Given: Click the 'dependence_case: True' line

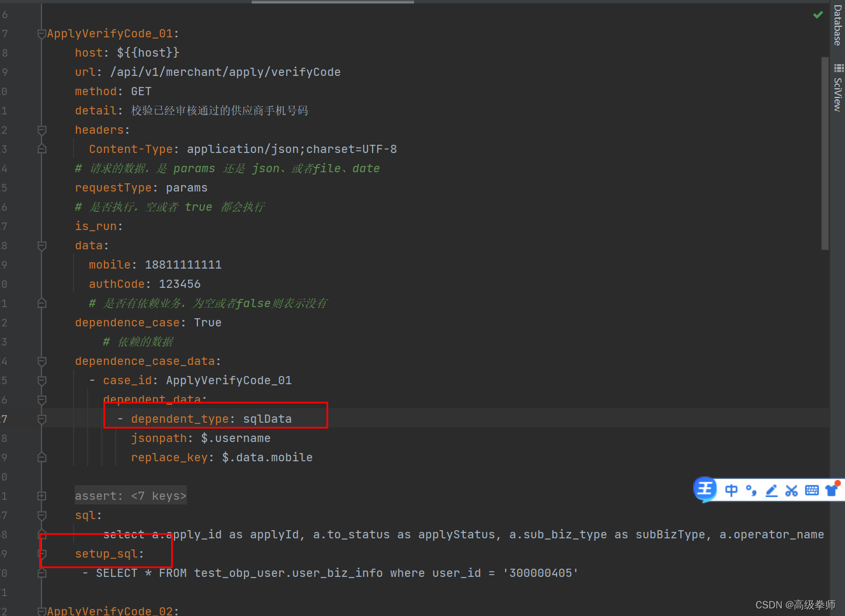Looking at the screenshot, I should [x=148, y=322].
